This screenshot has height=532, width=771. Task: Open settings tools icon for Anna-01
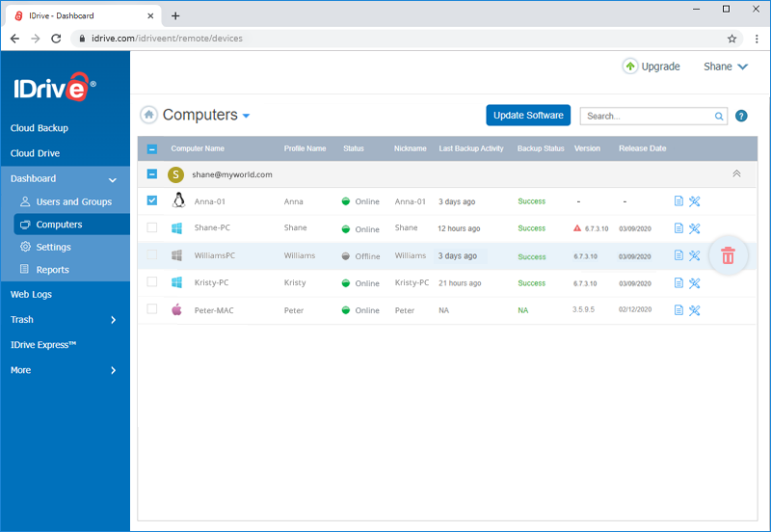tap(694, 201)
